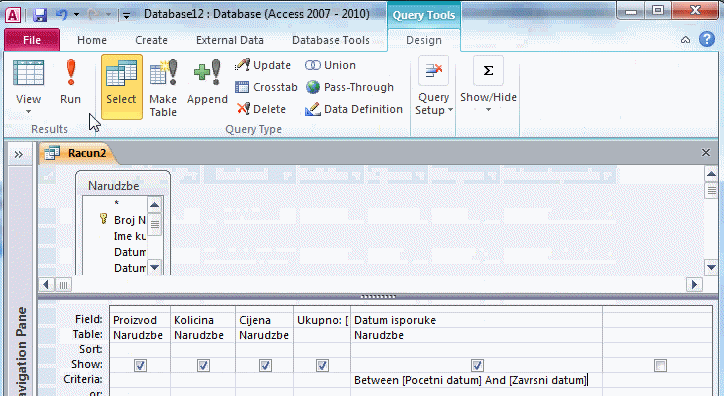The height and width of the screenshot is (396, 724).
Task: Click the Narudzbe table title bar
Action: click(x=114, y=186)
